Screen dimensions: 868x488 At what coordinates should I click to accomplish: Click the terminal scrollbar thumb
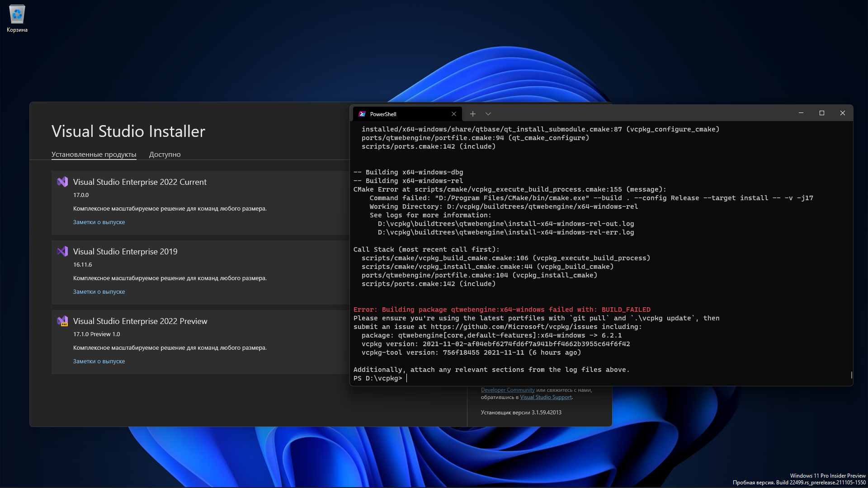tap(851, 375)
